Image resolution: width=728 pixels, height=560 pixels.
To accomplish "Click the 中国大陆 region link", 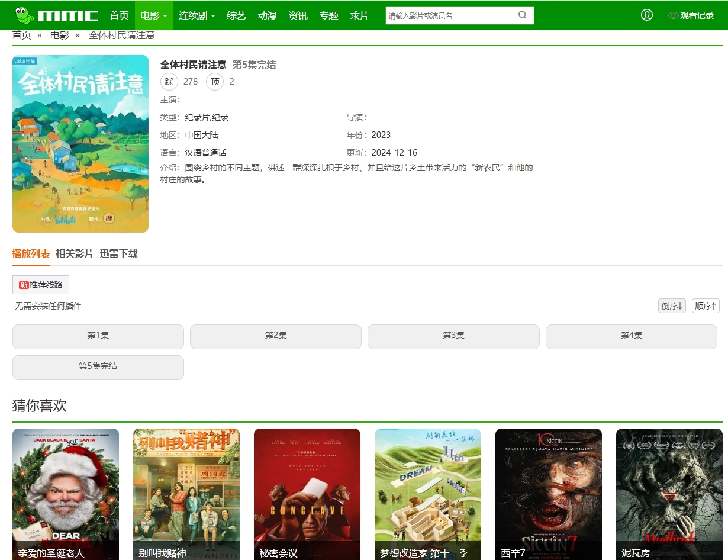I will tap(202, 135).
